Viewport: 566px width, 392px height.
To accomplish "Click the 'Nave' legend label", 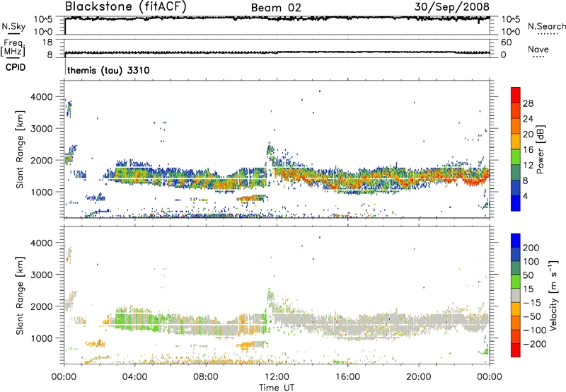I will pos(538,49).
